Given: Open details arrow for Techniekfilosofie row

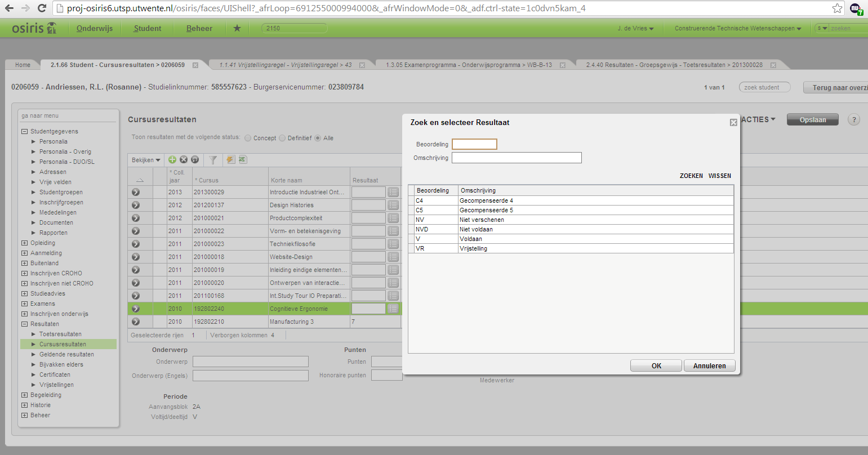Looking at the screenshot, I should coord(136,244).
